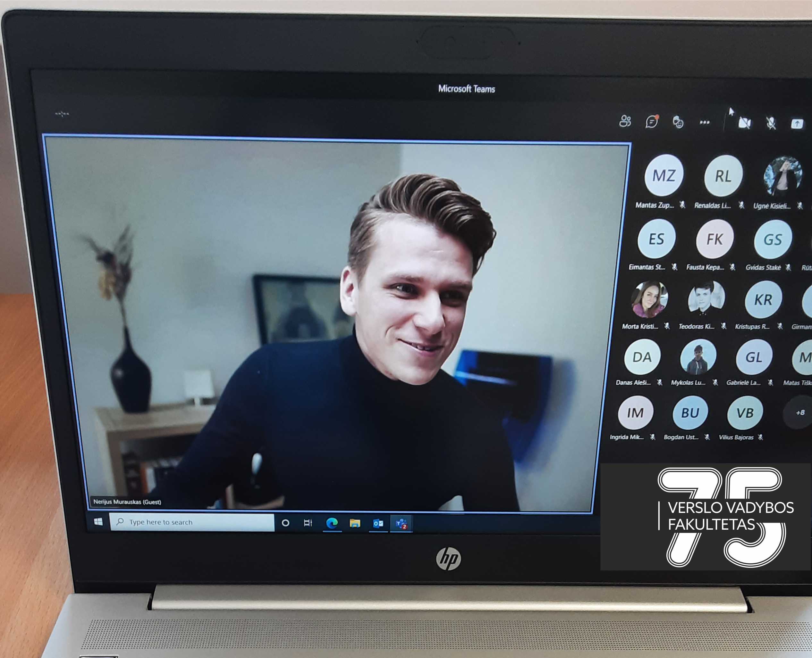
Task: Open Cortana circle on the taskbar
Action: [286, 523]
